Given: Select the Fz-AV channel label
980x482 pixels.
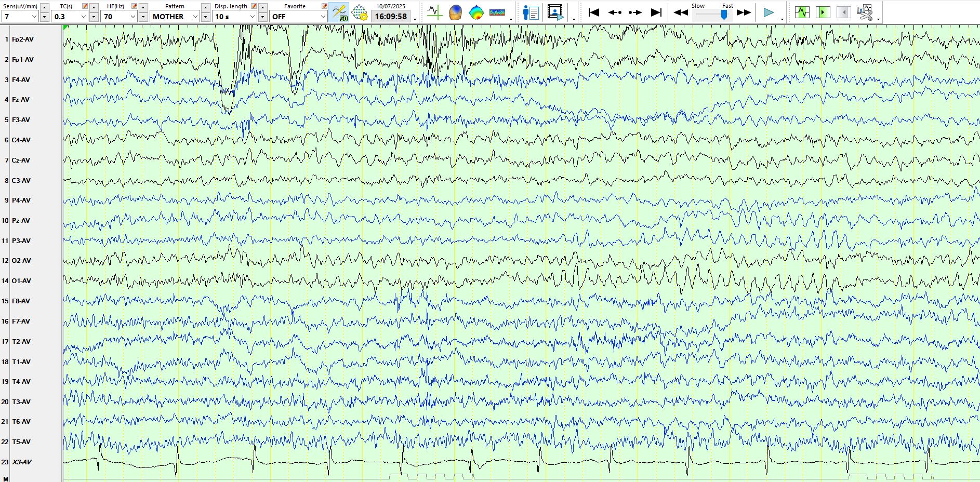Looking at the screenshot, I should [21, 100].
